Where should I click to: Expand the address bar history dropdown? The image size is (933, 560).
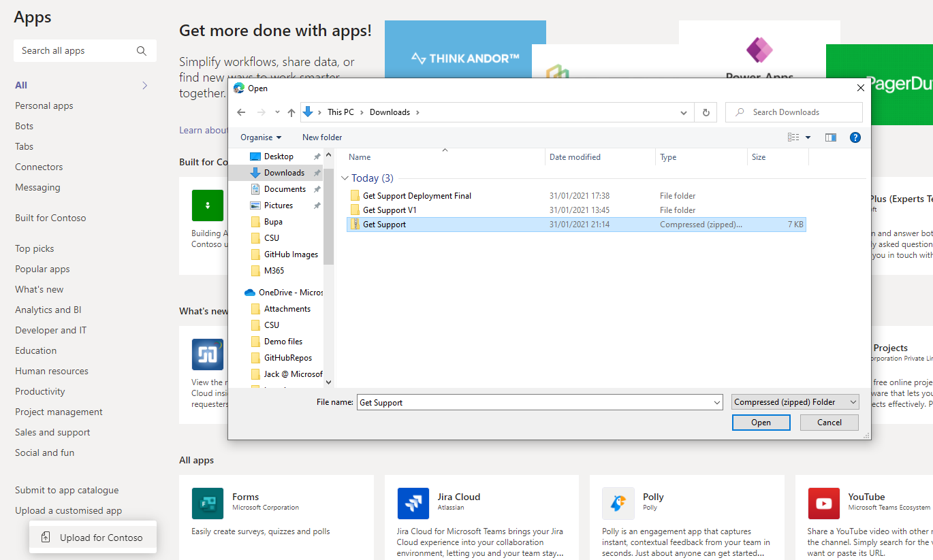pyautogui.click(x=684, y=112)
